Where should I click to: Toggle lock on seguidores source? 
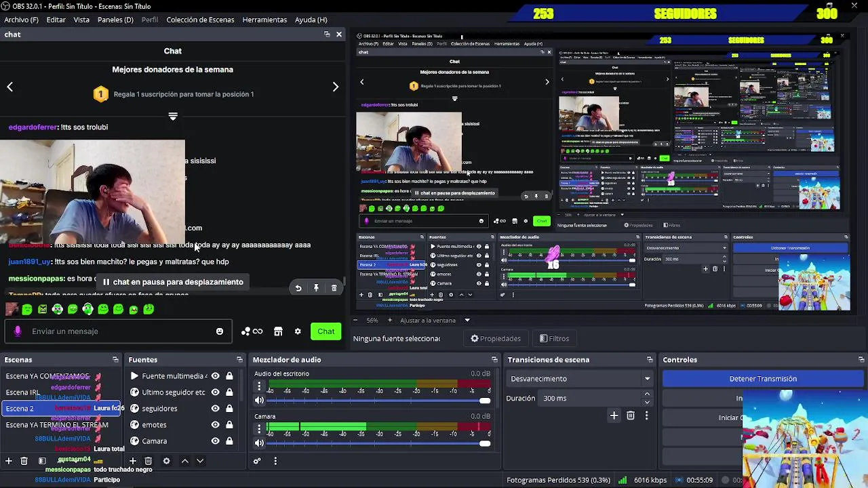click(x=229, y=409)
